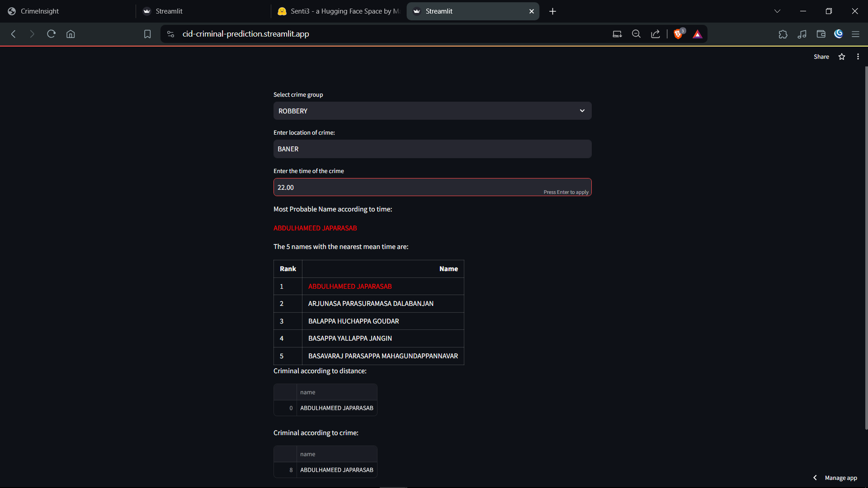Click the share page icon in address bar

pyautogui.click(x=656, y=34)
